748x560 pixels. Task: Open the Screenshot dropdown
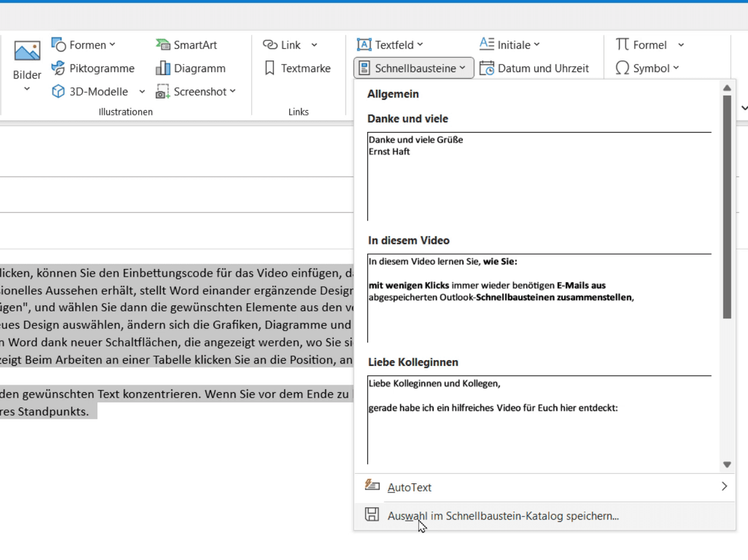tap(195, 92)
